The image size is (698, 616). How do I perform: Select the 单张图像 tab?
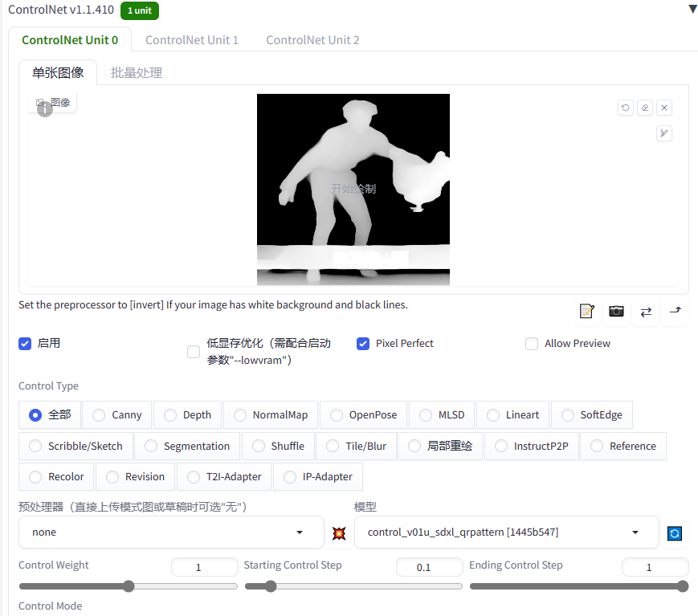[58, 72]
